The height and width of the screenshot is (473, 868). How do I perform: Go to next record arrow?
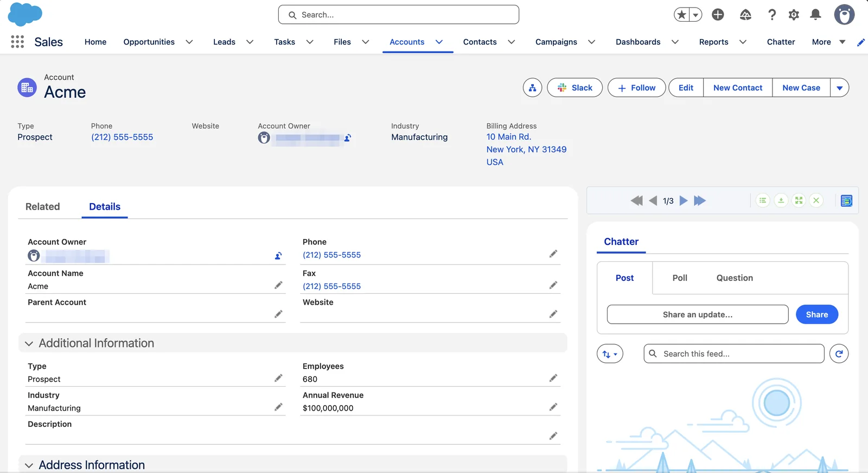click(684, 200)
